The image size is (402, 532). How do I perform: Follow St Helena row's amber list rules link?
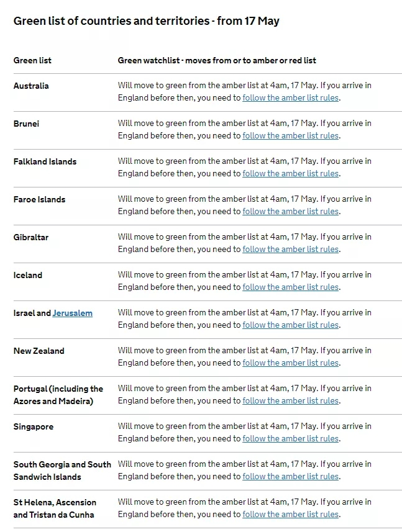tap(291, 514)
